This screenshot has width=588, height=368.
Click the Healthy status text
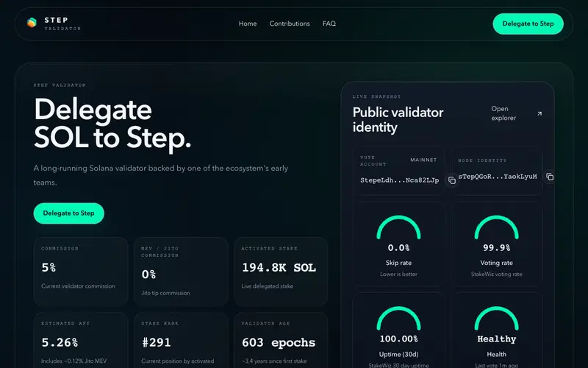point(497,339)
